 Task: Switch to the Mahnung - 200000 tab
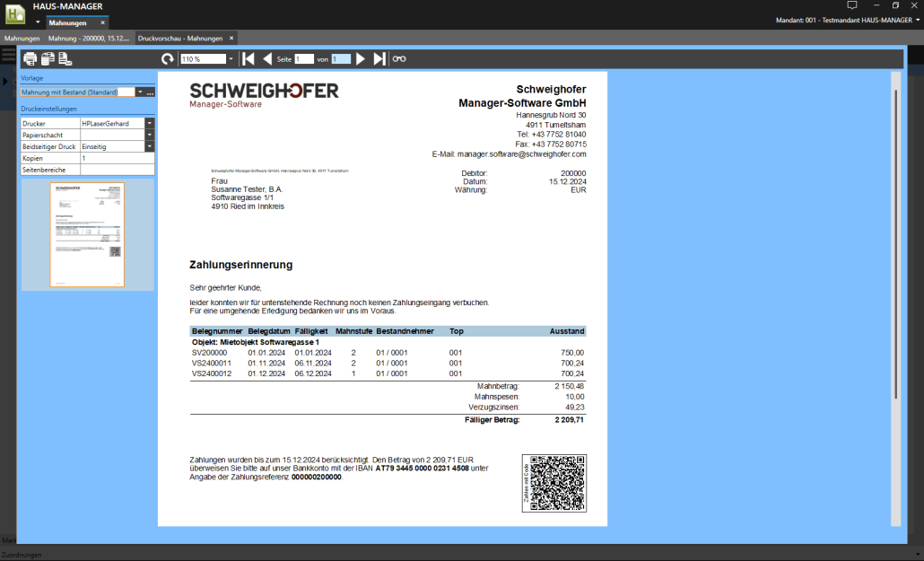click(x=89, y=39)
